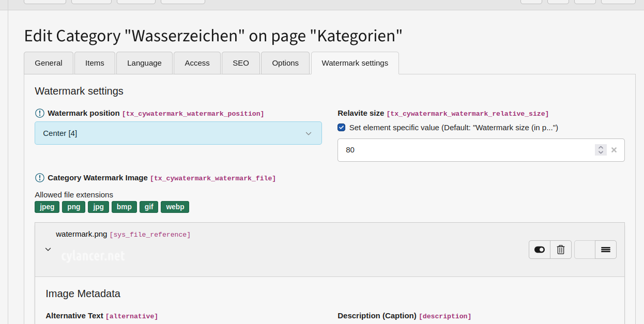
Task: Collapse the watermark.png file reference panel
Action: (x=48, y=249)
